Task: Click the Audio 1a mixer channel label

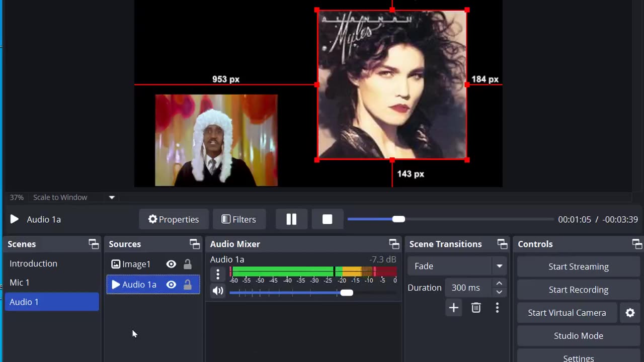Action: tap(227, 259)
